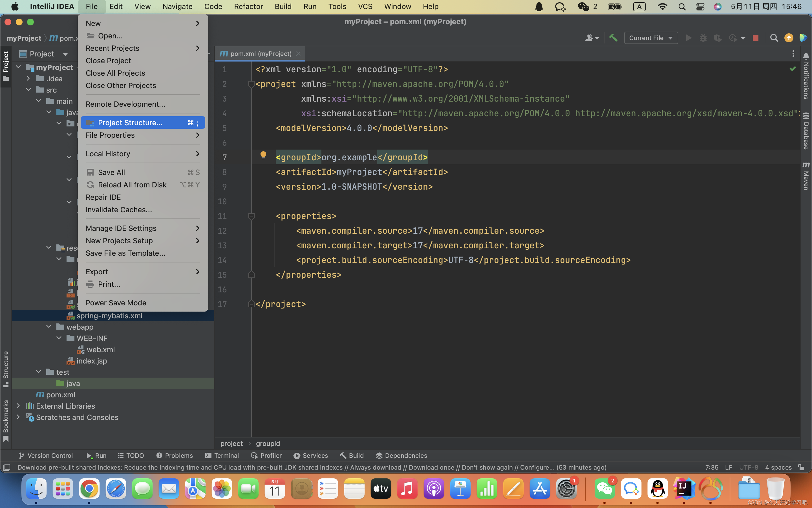This screenshot has width=812, height=508.
Task: Click groupId in the editor breadcrumb
Action: (x=268, y=443)
